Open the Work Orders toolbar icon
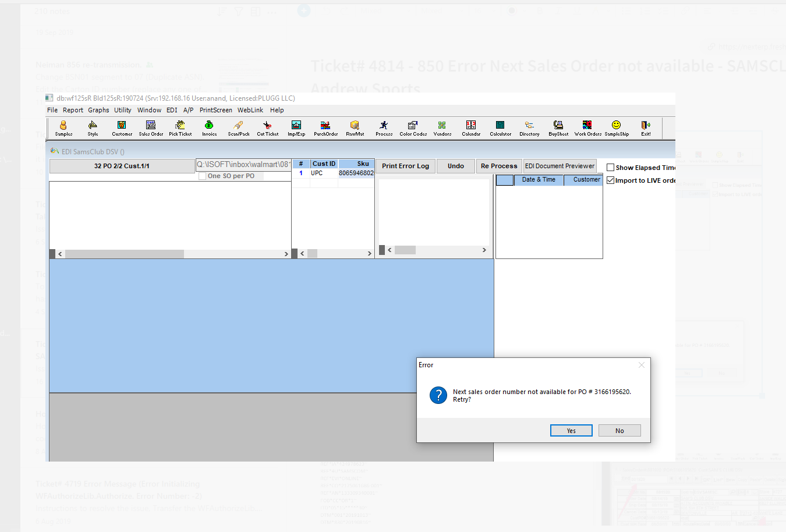Image resolution: width=786 pixels, height=532 pixels. pos(587,128)
